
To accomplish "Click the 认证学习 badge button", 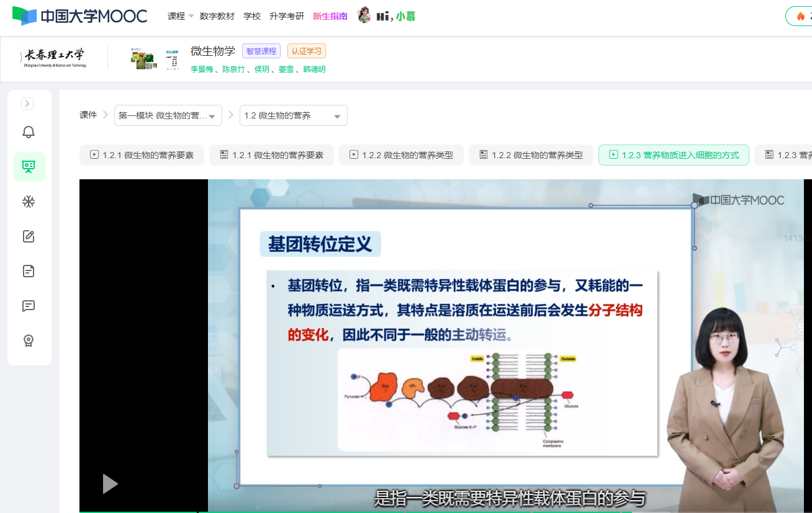I will point(307,51).
